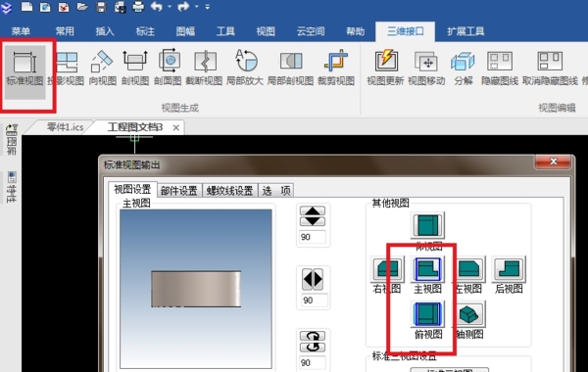Expand the redo history dropdown arrow
This screenshot has width=588, height=372.
(x=196, y=7)
